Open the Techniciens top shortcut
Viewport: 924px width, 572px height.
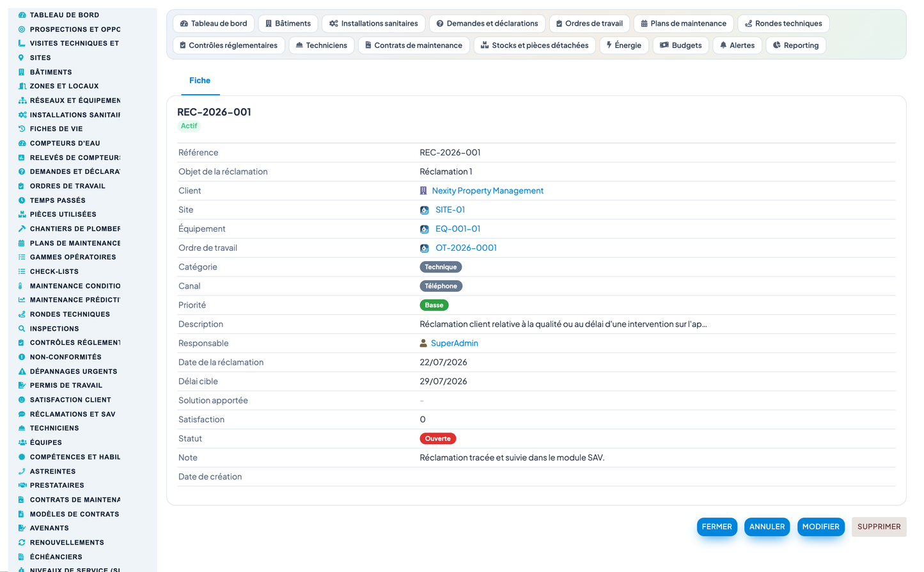pos(322,45)
